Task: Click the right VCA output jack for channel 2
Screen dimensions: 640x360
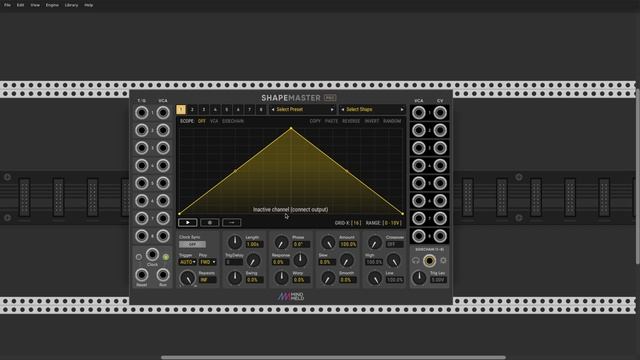Action: [x=418, y=130]
